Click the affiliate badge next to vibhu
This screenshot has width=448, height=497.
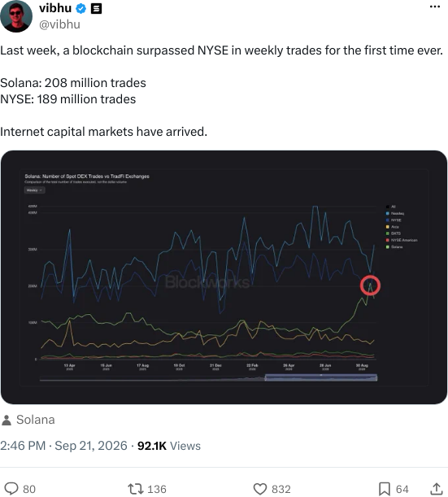96,9
